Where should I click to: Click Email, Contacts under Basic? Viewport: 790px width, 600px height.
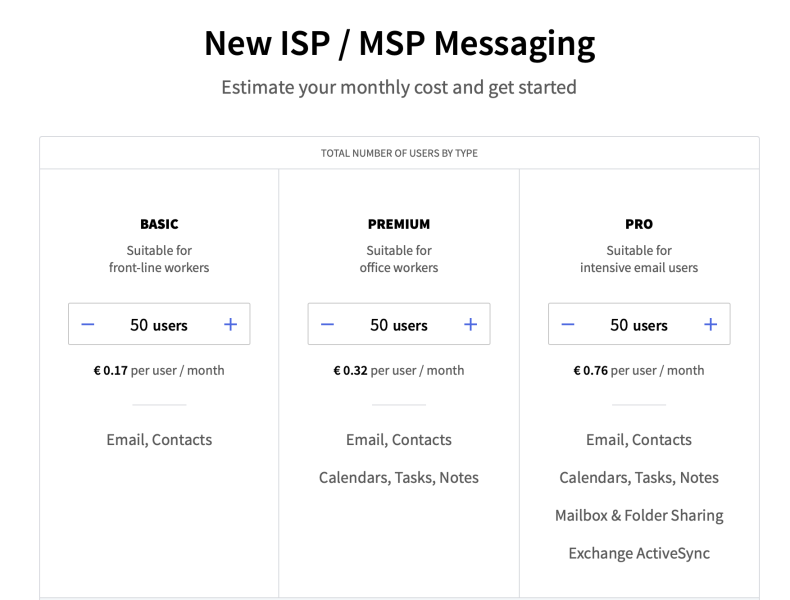click(x=159, y=440)
